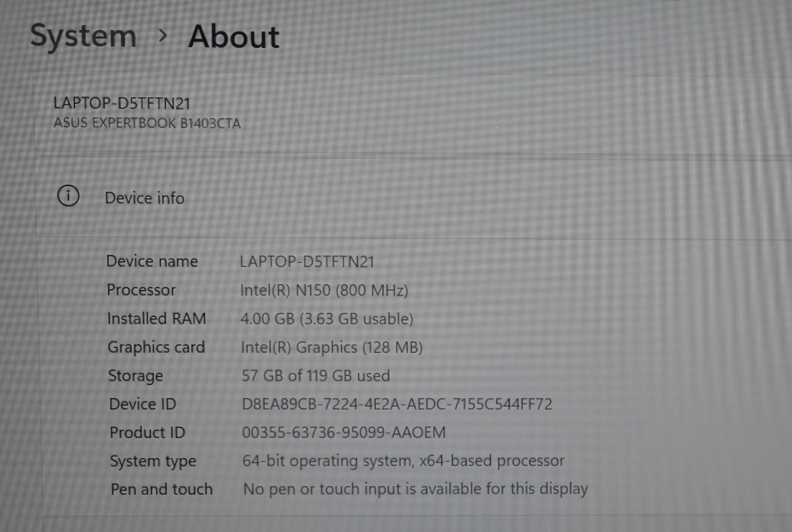Select ASUS EXPERTBOOK B1403CTA model text

pyautogui.click(x=147, y=122)
